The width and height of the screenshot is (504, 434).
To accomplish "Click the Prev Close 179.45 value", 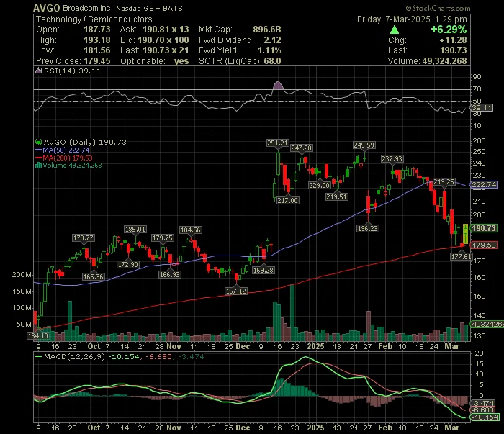I will tap(97, 61).
